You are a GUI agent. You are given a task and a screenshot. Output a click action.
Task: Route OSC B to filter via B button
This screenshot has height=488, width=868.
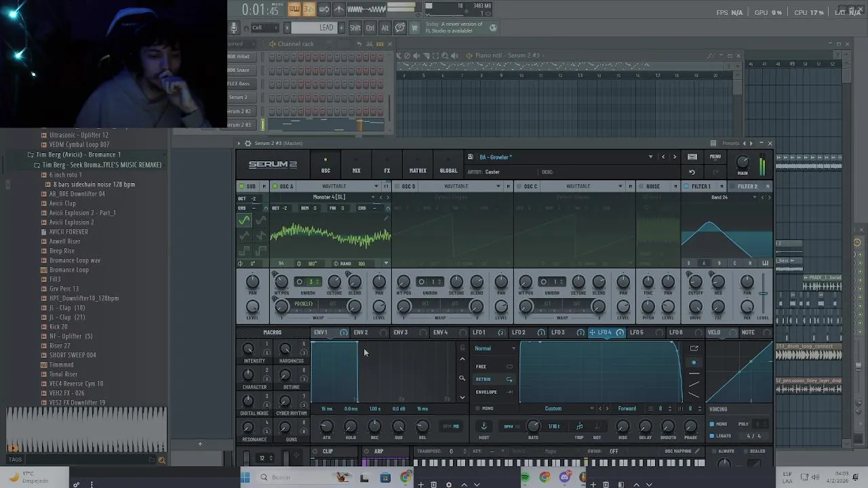pyautogui.click(x=719, y=263)
